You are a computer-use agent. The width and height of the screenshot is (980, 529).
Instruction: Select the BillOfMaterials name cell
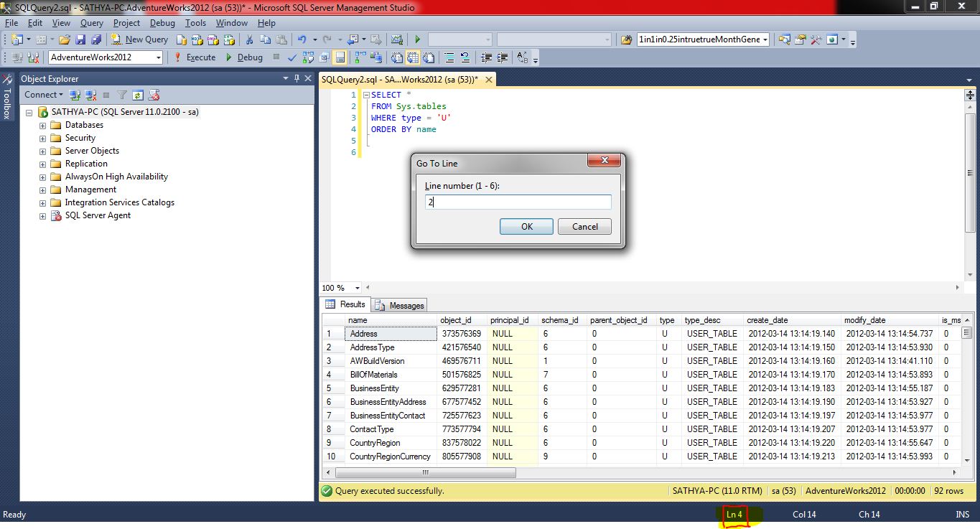391,375
